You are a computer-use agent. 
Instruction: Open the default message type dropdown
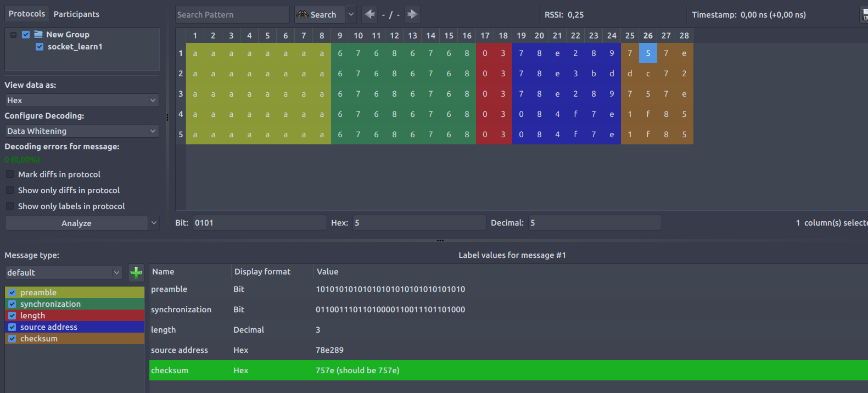tap(64, 273)
